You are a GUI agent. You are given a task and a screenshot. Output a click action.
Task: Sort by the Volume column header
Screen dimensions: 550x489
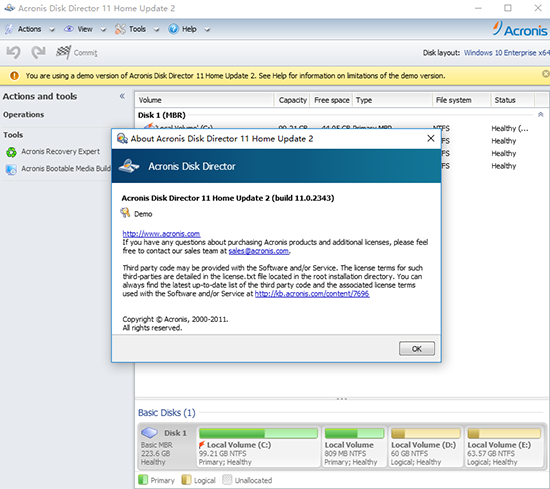click(x=204, y=100)
